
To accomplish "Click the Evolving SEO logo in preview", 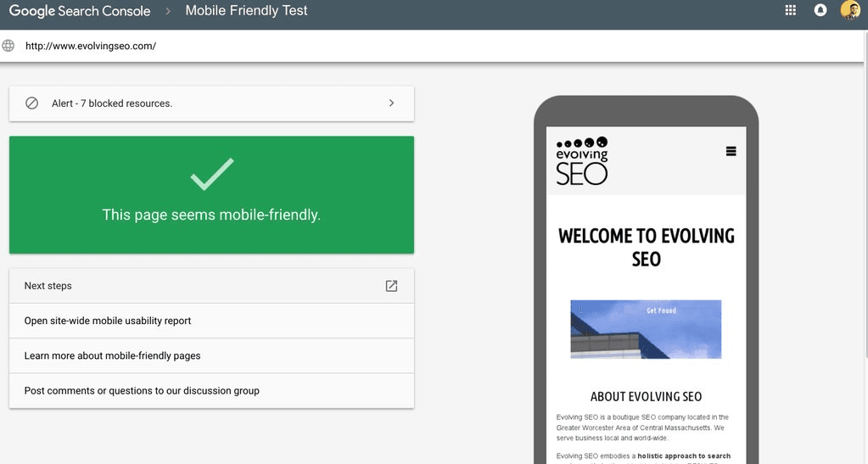I will [x=582, y=160].
